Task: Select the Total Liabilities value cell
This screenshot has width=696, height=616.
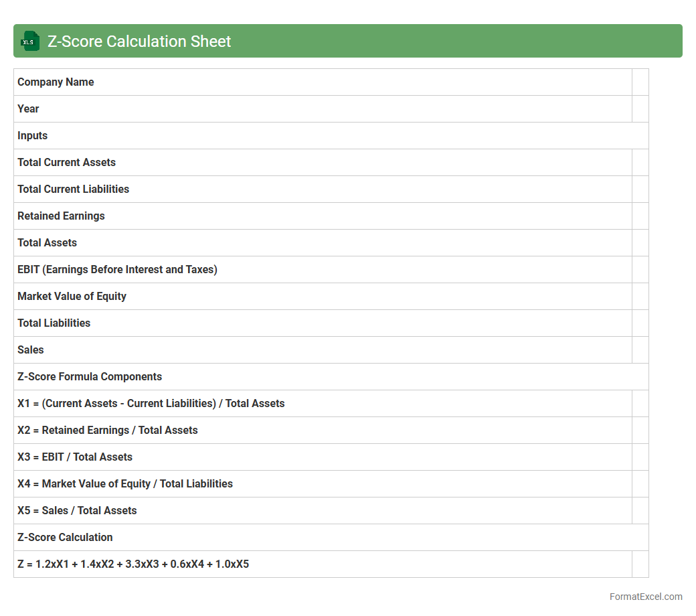Action: (x=640, y=323)
